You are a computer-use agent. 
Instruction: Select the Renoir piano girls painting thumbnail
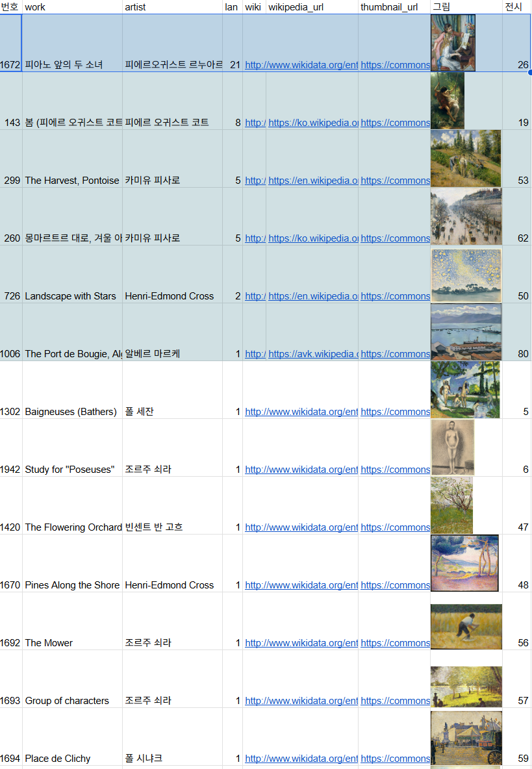tap(453, 43)
